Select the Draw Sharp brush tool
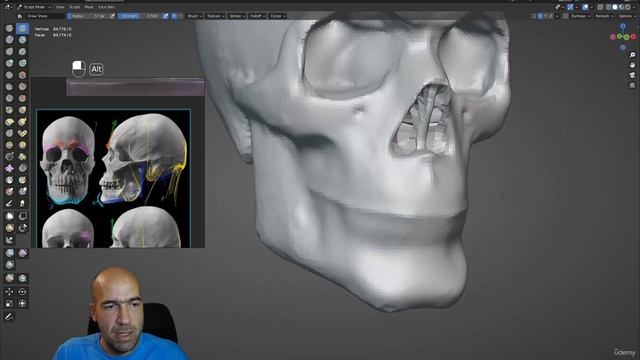 [x=22, y=28]
